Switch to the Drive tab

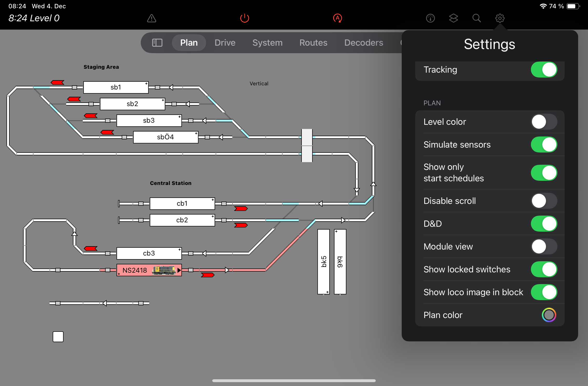(x=225, y=43)
